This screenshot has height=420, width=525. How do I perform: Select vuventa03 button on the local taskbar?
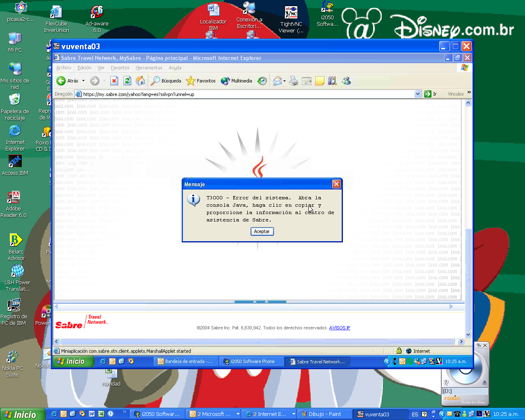click(381, 414)
